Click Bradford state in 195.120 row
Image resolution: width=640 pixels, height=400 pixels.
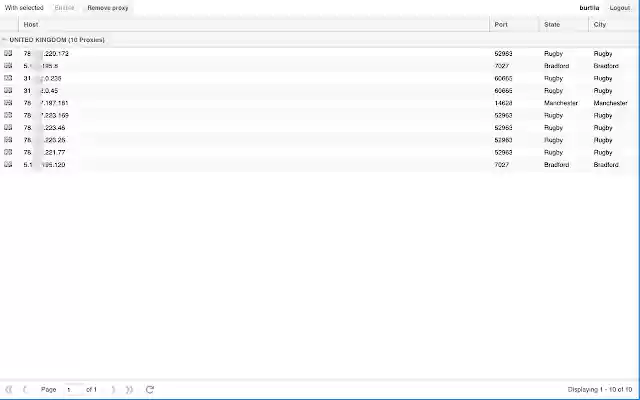pyautogui.click(x=556, y=164)
